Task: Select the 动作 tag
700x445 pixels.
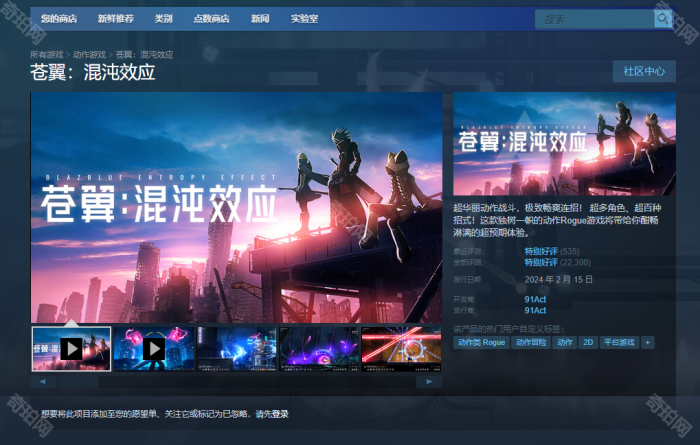Action: [565, 342]
